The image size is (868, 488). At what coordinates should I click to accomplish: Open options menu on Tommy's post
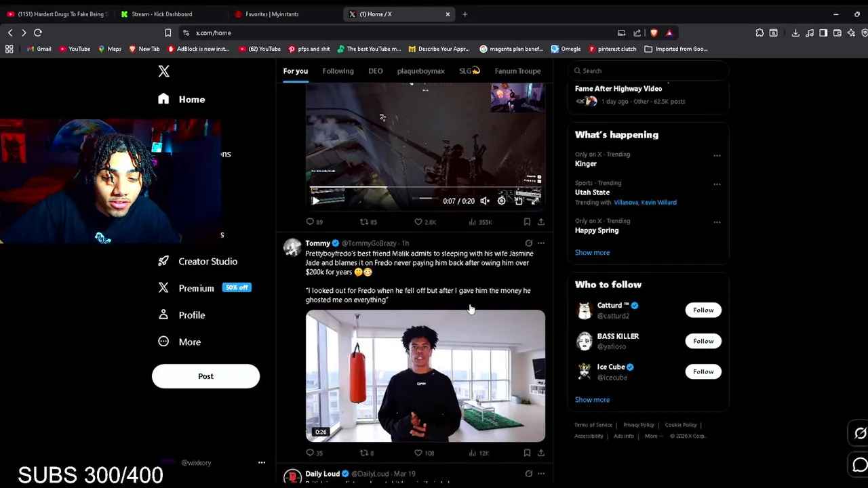[541, 243]
